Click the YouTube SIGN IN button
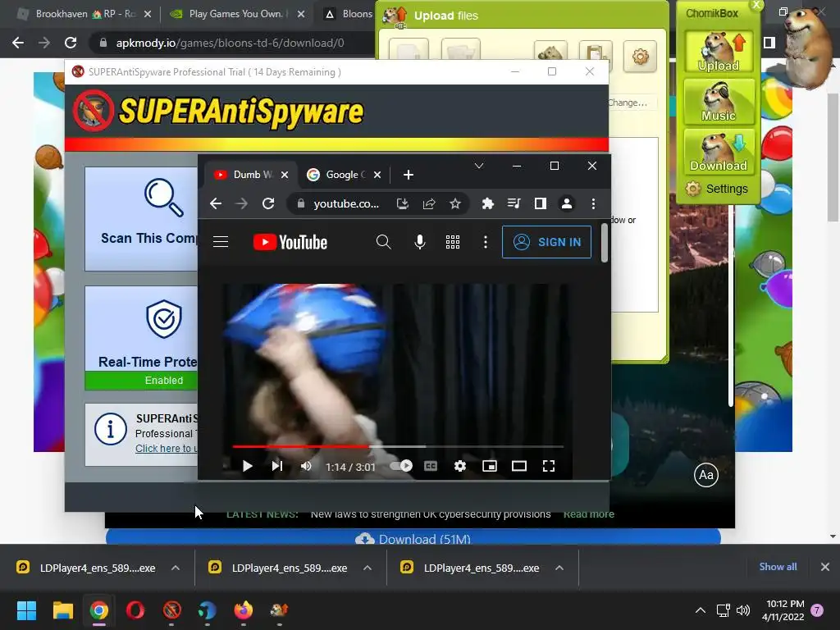This screenshot has height=630, width=840. pyautogui.click(x=546, y=242)
